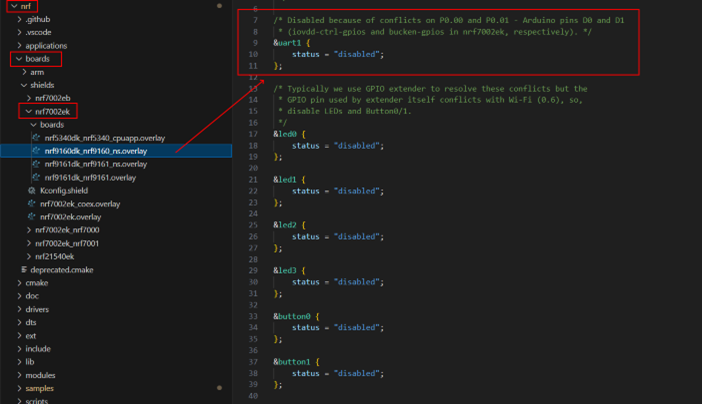Click the gear icon of Kconfig.shield
702x404 pixels.
point(31,190)
